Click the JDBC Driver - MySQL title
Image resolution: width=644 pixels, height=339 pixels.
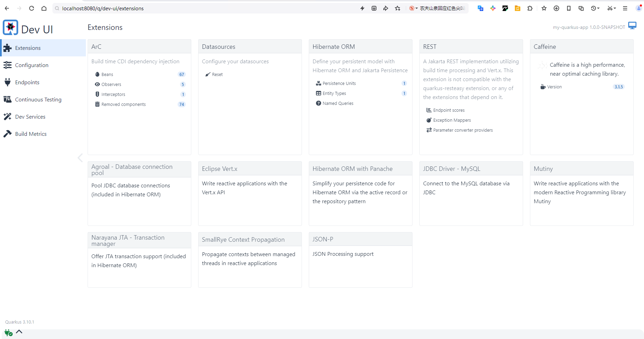[452, 168]
